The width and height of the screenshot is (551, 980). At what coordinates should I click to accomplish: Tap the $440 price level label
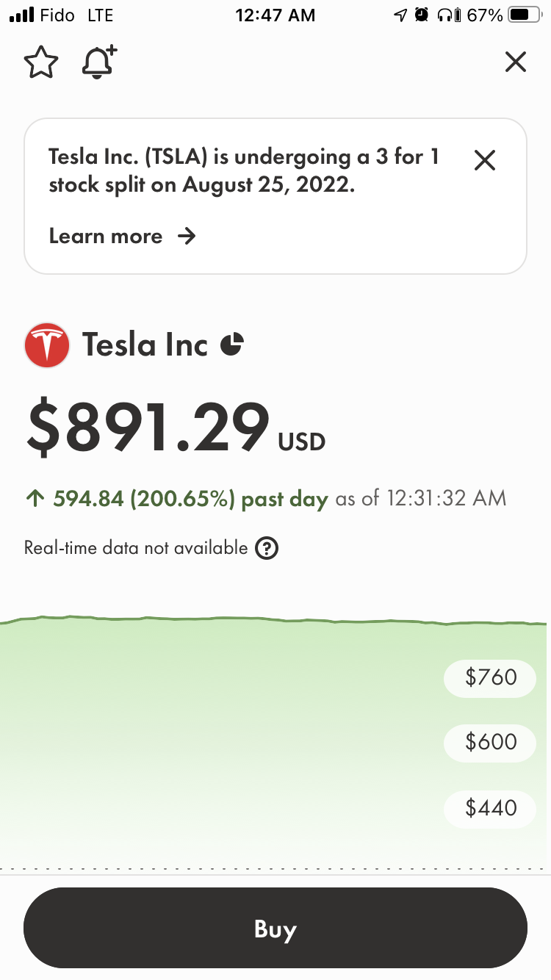(x=491, y=808)
